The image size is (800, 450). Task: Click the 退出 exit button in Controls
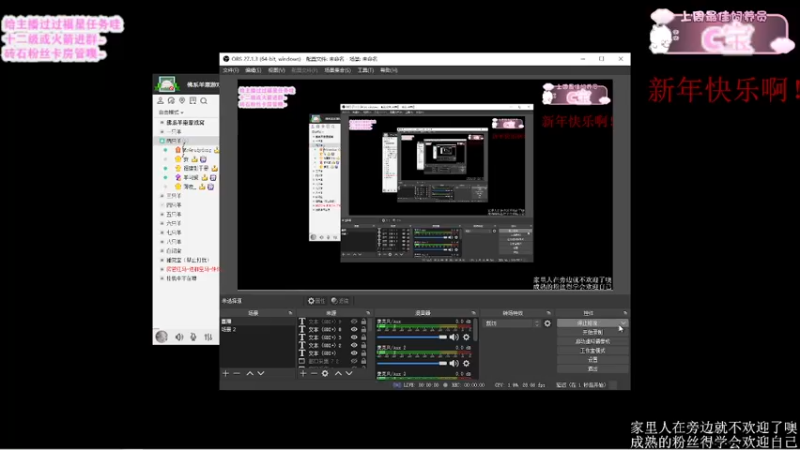[592, 368]
